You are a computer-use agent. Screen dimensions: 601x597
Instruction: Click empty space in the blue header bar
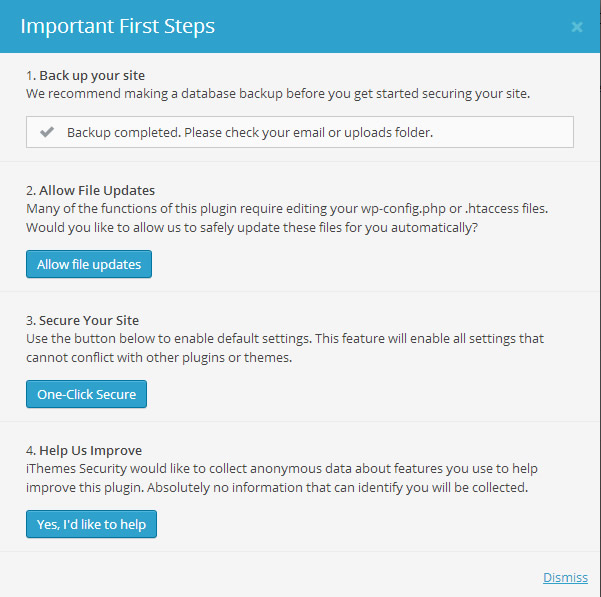[x=400, y=27]
